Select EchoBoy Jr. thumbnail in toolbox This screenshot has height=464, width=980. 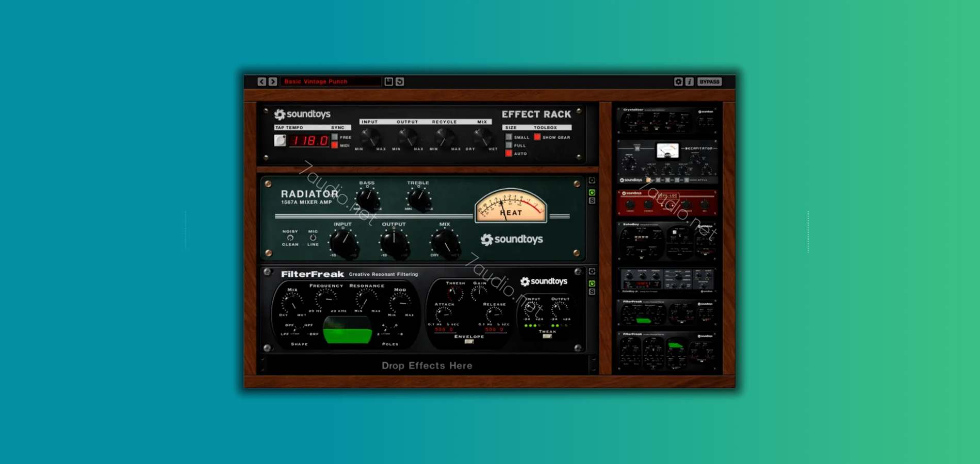[x=667, y=280]
